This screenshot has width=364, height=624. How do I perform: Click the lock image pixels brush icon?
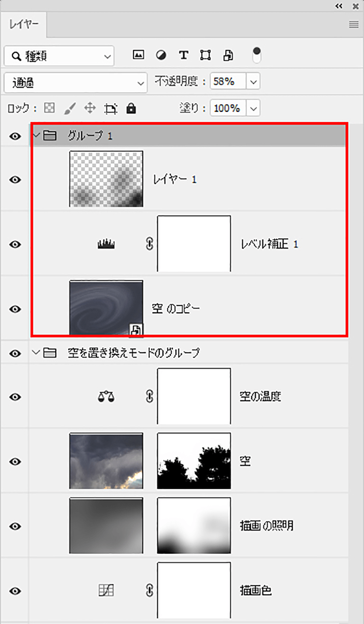[x=70, y=108]
